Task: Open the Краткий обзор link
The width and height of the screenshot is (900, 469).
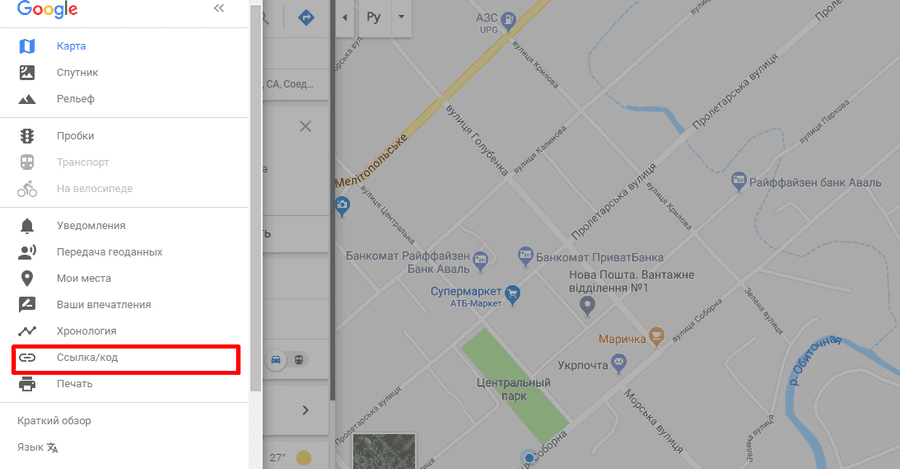Action: pos(54,421)
